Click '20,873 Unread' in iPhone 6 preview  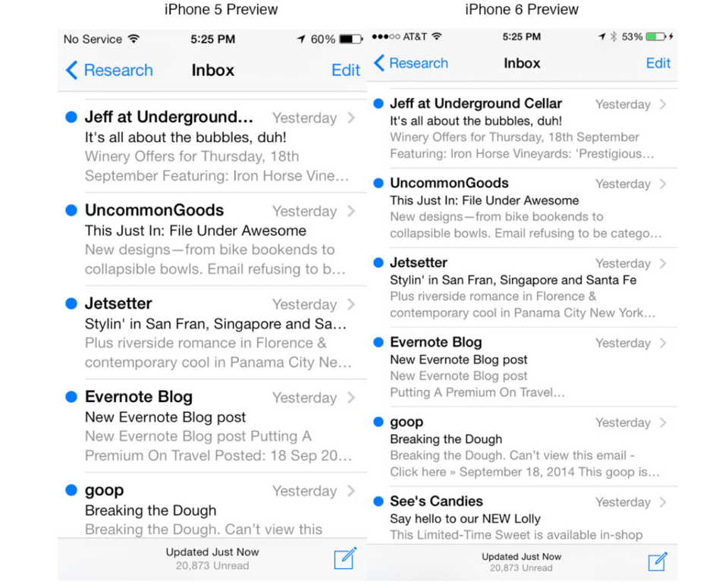[x=521, y=568]
